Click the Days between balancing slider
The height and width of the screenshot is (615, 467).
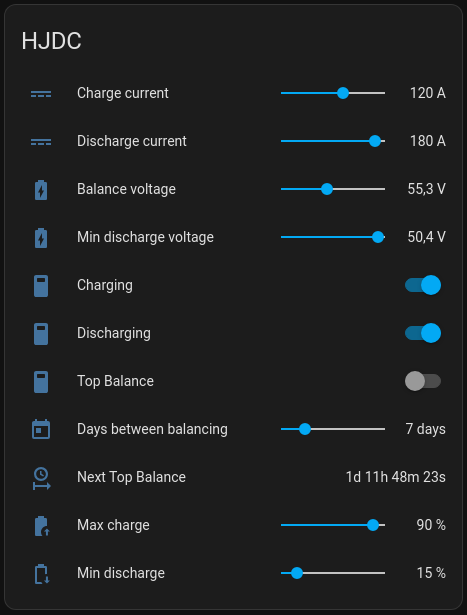click(333, 429)
